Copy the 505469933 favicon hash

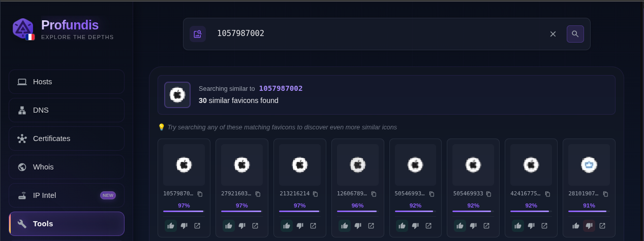(x=489, y=194)
